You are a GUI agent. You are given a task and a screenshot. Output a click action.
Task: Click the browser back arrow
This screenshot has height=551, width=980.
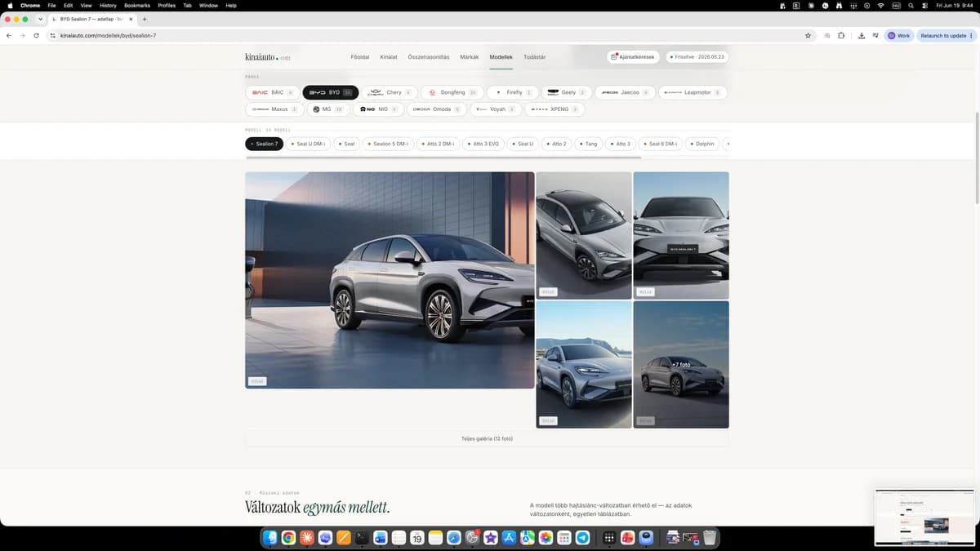[9, 36]
